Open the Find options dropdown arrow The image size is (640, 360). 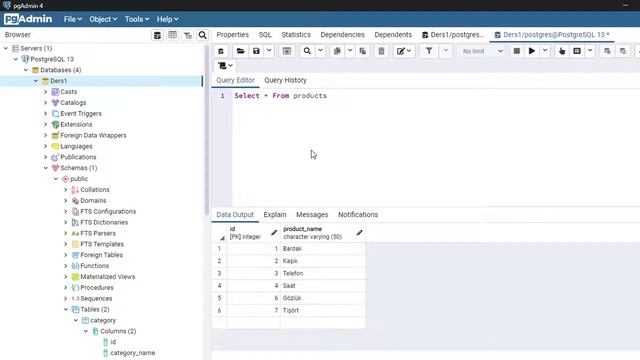coord(320,51)
